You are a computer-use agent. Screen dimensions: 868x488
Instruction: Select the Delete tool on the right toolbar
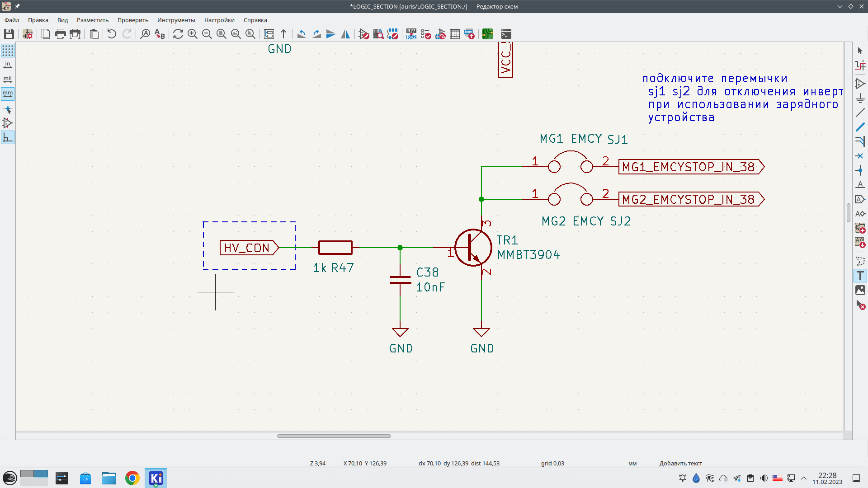860,305
